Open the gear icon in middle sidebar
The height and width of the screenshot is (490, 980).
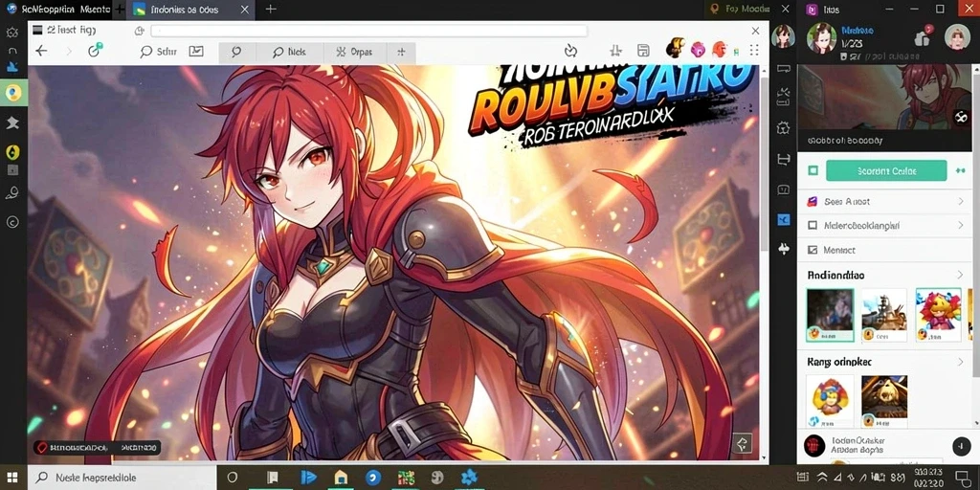pyautogui.click(x=783, y=128)
